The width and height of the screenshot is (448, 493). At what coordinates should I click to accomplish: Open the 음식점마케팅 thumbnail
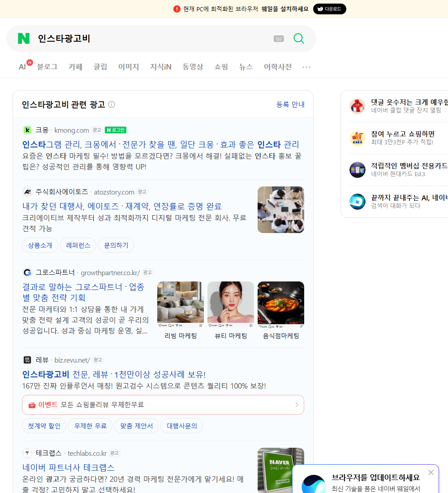click(x=281, y=305)
